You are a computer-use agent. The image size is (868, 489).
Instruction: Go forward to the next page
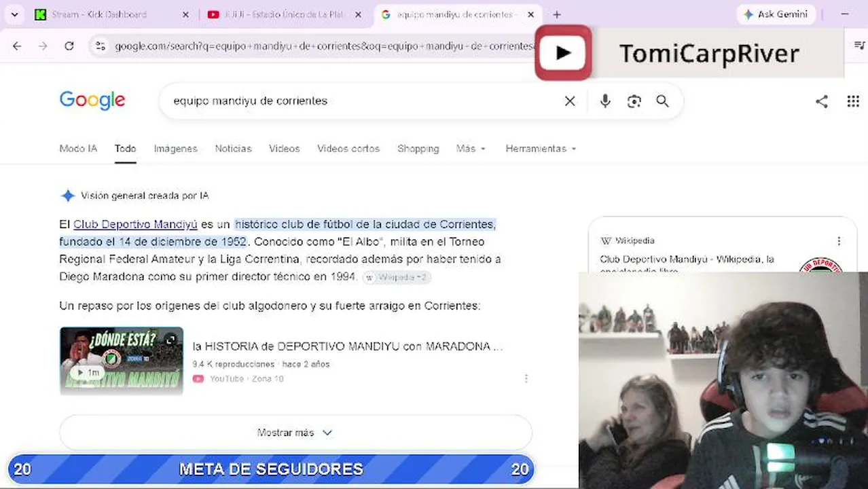[x=43, y=46]
